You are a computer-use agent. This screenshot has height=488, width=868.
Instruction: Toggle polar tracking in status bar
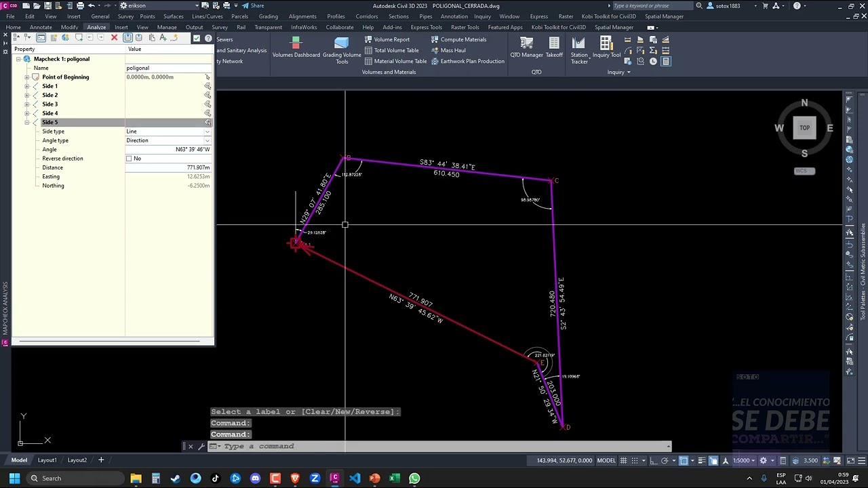point(665,460)
